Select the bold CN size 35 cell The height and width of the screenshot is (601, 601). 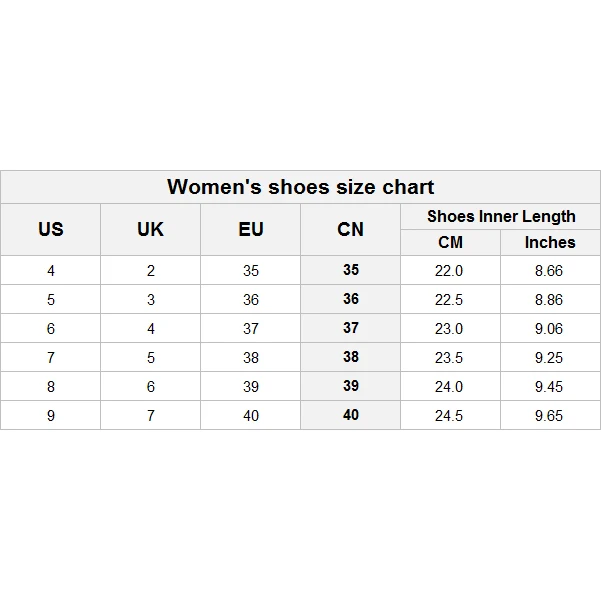point(350,270)
